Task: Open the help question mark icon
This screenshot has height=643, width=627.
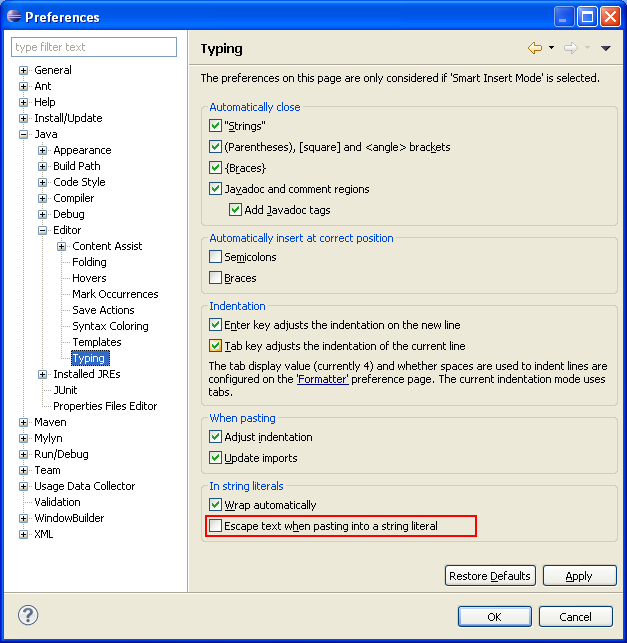Action: click(28, 615)
